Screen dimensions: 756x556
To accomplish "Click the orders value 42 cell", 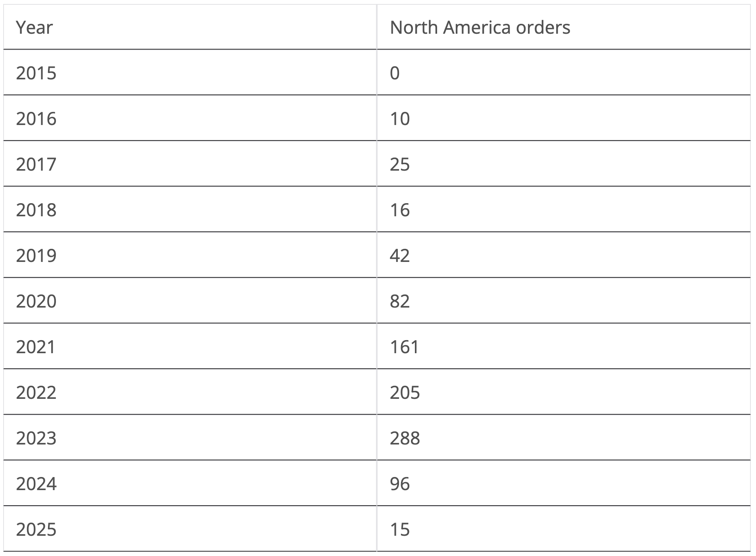I will tap(399, 256).
